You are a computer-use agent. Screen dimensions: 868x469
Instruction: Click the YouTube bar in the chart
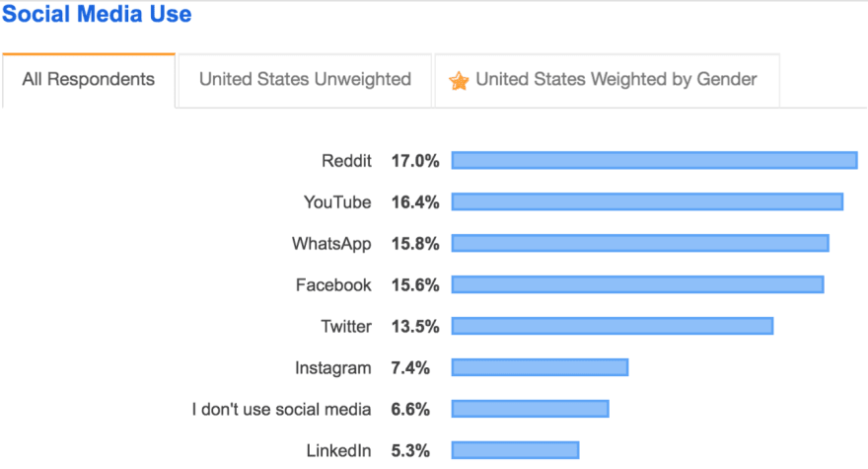[647, 201]
